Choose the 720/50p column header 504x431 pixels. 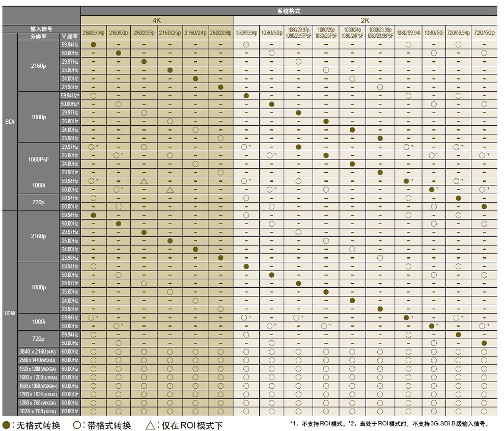[x=484, y=33]
